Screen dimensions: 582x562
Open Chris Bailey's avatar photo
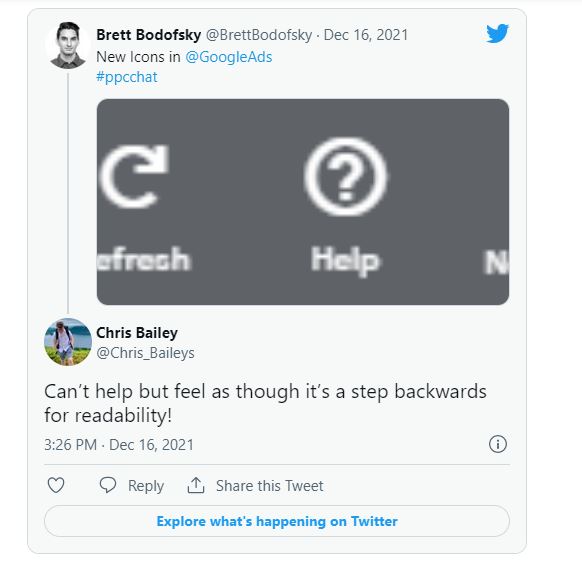pos(68,342)
